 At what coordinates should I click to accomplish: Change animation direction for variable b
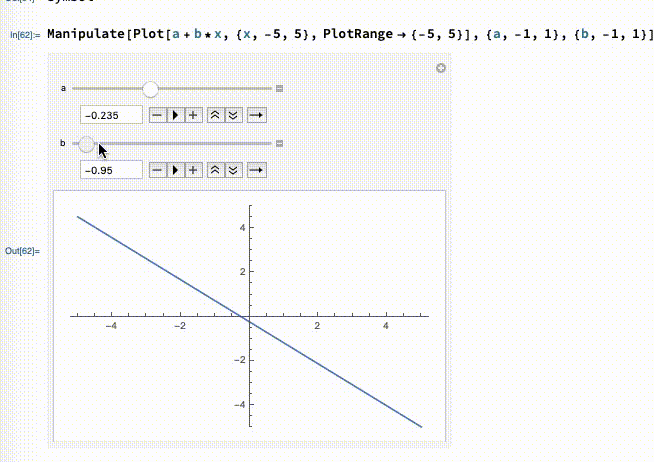tap(257, 170)
